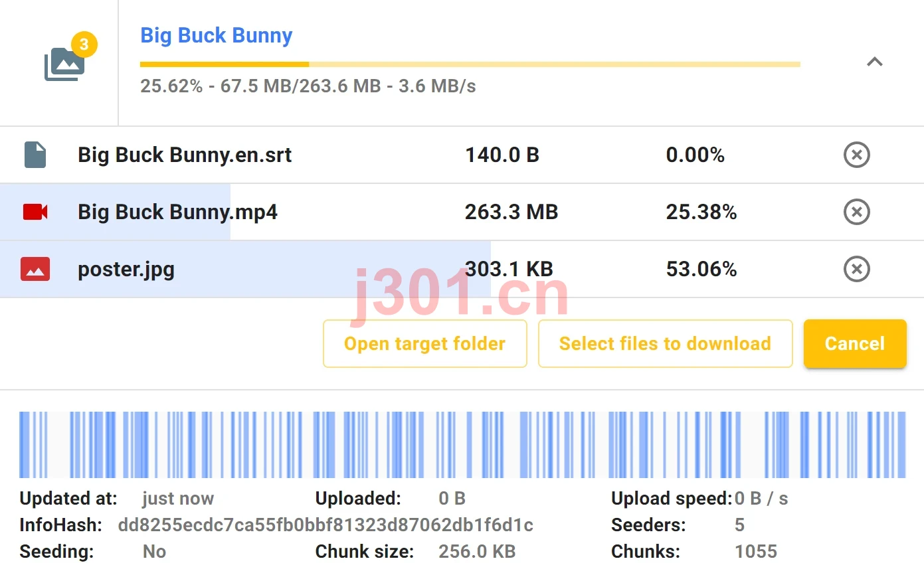Image resolution: width=924 pixels, height=583 pixels.
Task: Select the Big Buck Bunny.mp4 file name
Action: click(x=177, y=212)
